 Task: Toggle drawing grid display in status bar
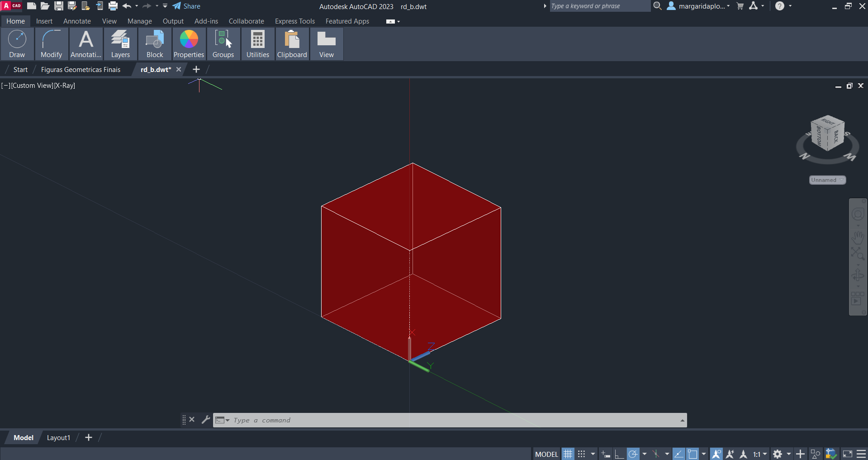tap(568, 454)
